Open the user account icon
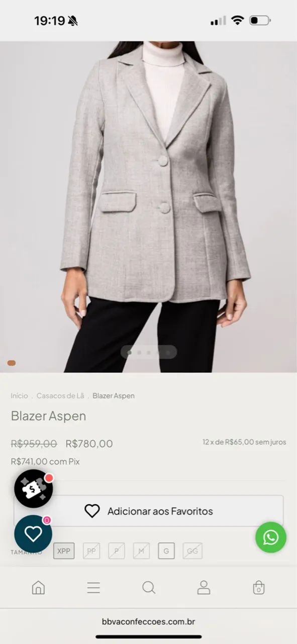Screen dimensions: 297x644 204,587
